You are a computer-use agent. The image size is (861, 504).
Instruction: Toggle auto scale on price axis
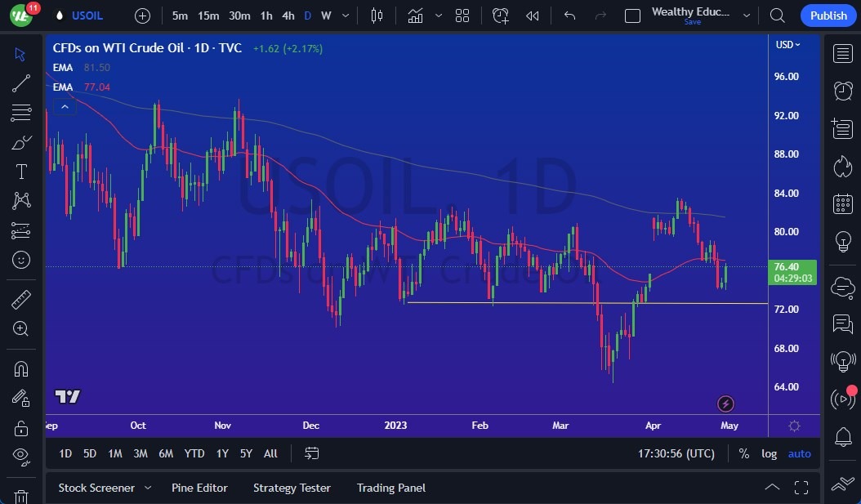point(799,453)
